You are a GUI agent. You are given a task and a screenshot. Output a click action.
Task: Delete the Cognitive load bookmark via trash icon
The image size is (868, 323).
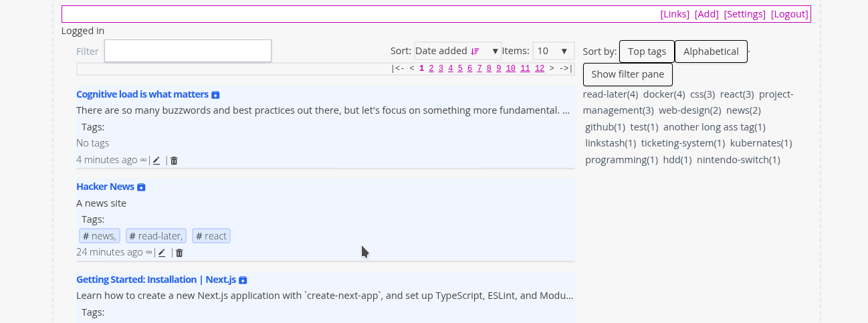pyautogui.click(x=174, y=160)
